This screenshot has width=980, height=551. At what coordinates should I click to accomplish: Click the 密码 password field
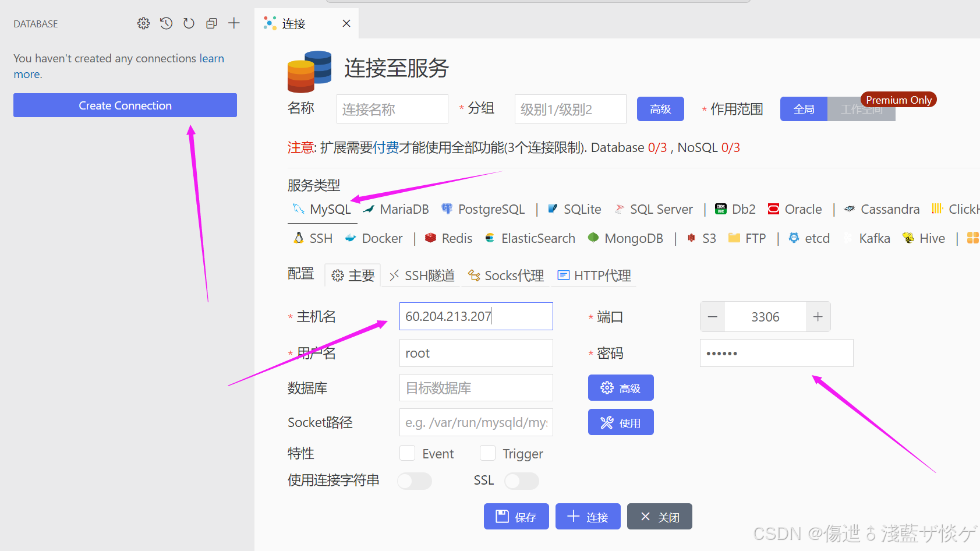pyautogui.click(x=777, y=353)
